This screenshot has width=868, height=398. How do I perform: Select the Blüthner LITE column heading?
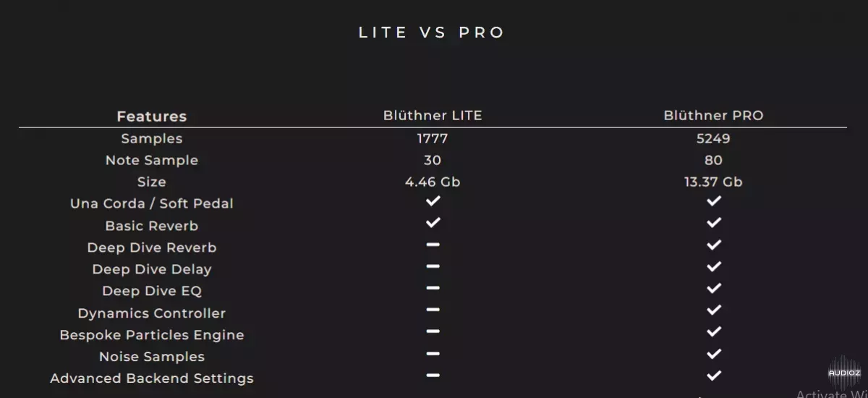pyautogui.click(x=433, y=116)
